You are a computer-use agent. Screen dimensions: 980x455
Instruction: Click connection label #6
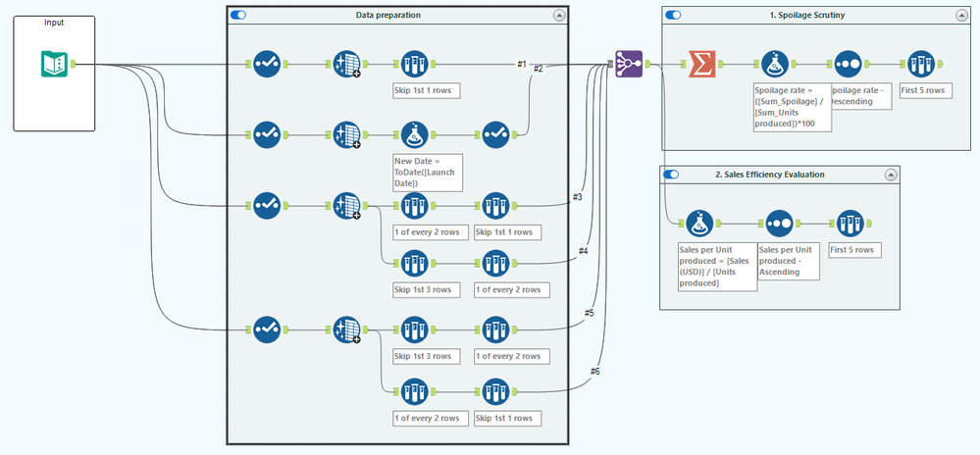[595, 372]
